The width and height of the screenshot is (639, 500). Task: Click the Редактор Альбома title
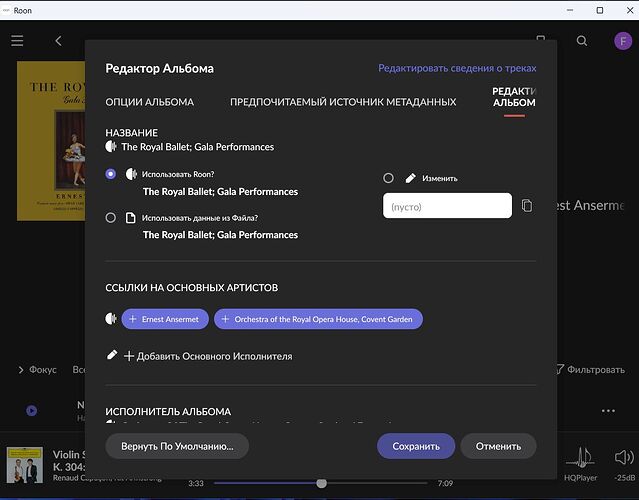point(159,68)
